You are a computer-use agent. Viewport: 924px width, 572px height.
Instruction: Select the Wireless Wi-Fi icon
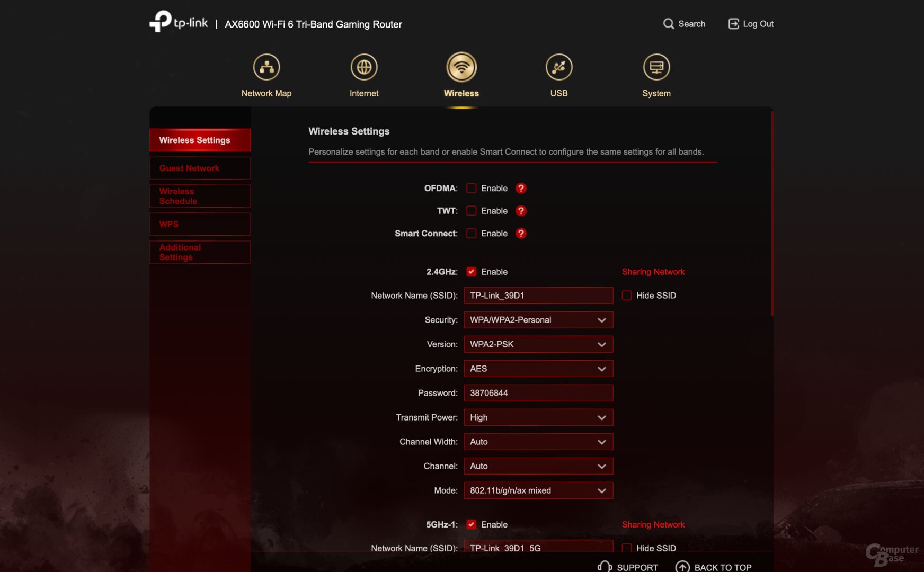tap(461, 67)
